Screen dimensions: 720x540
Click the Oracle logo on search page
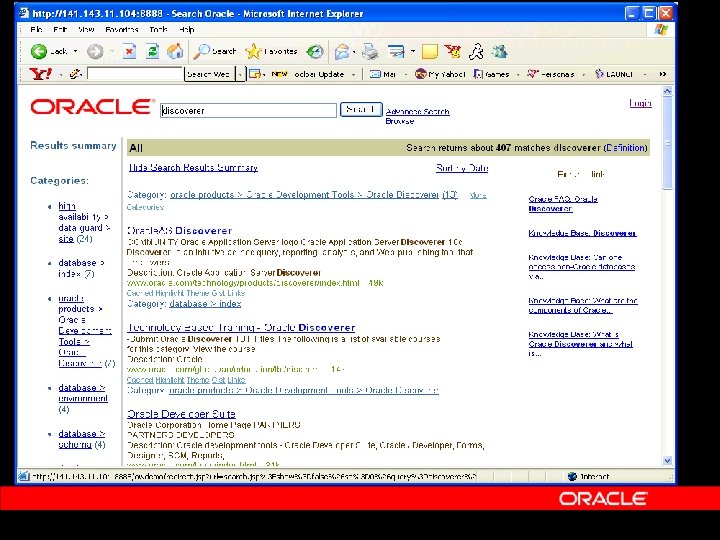[x=92, y=107]
